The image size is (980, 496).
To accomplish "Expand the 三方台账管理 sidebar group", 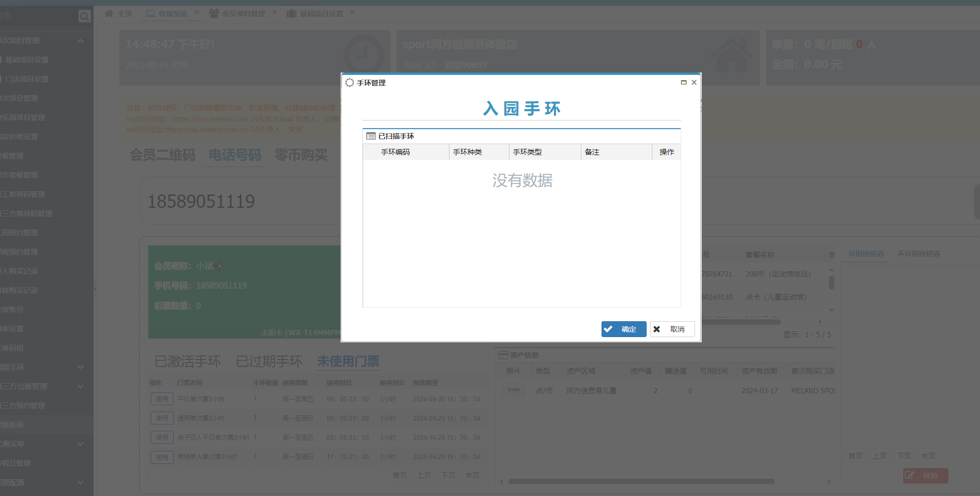I will coord(80,387).
